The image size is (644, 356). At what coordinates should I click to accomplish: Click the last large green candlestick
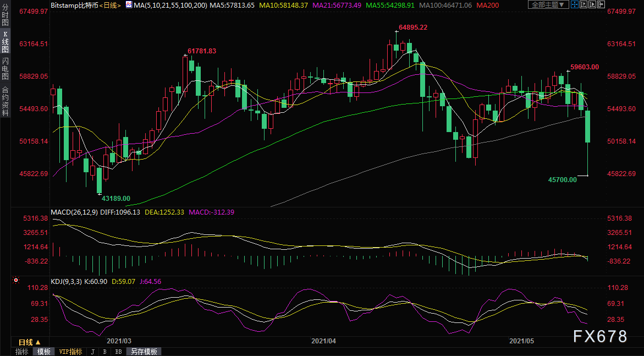pyautogui.click(x=588, y=127)
